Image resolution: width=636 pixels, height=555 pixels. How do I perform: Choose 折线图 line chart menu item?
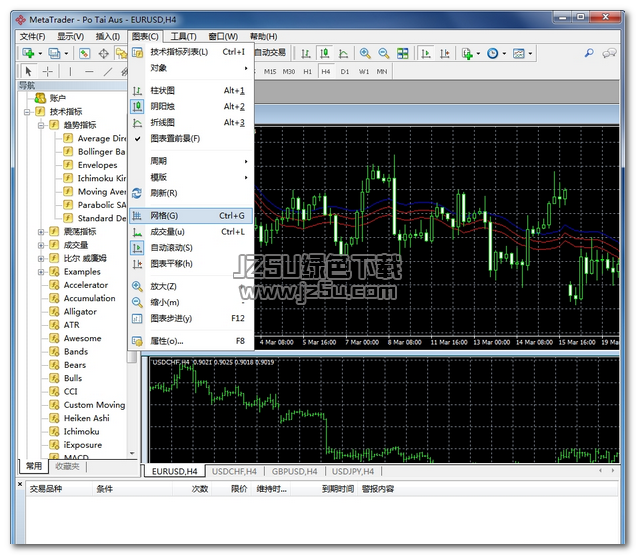click(x=191, y=123)
